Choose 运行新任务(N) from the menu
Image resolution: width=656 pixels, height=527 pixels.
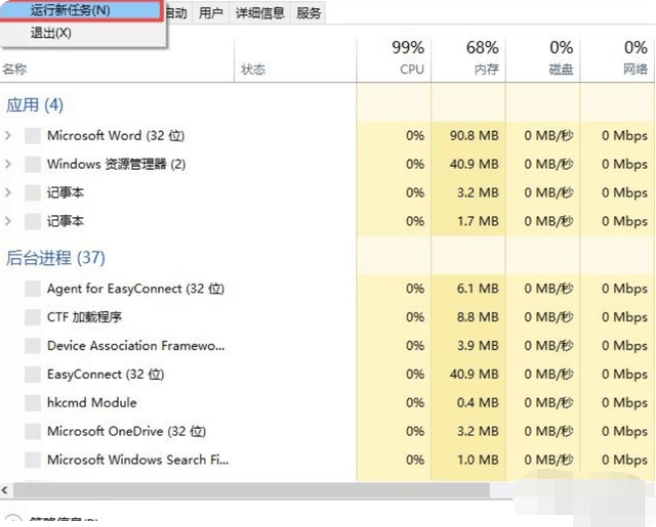[70, 10]
